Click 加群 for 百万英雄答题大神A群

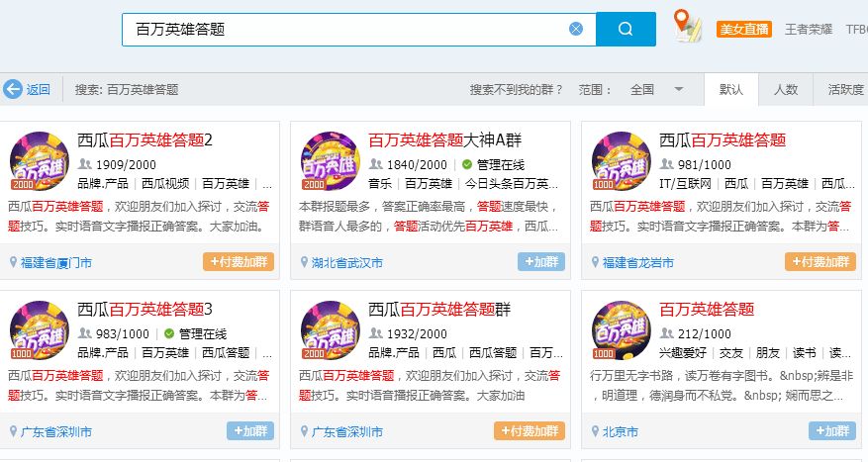pos(541,262)
